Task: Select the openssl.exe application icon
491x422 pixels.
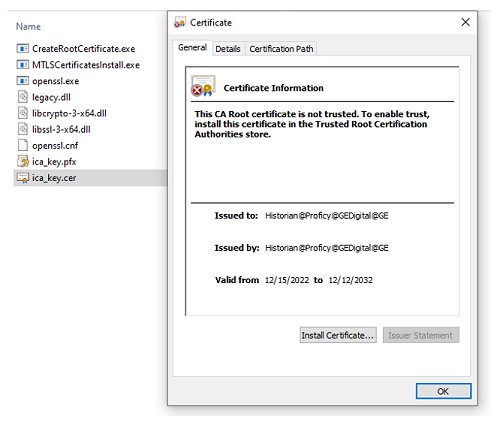Action: 23,81
